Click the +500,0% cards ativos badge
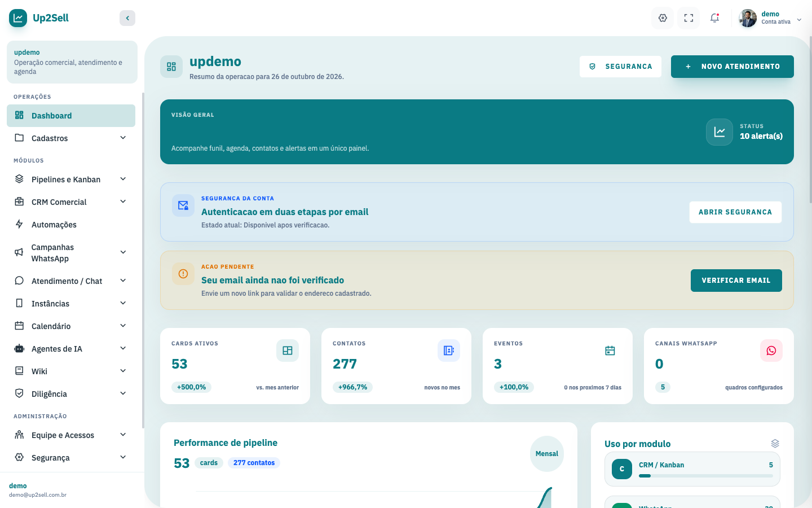812x508 pixels. coord(192,387)
